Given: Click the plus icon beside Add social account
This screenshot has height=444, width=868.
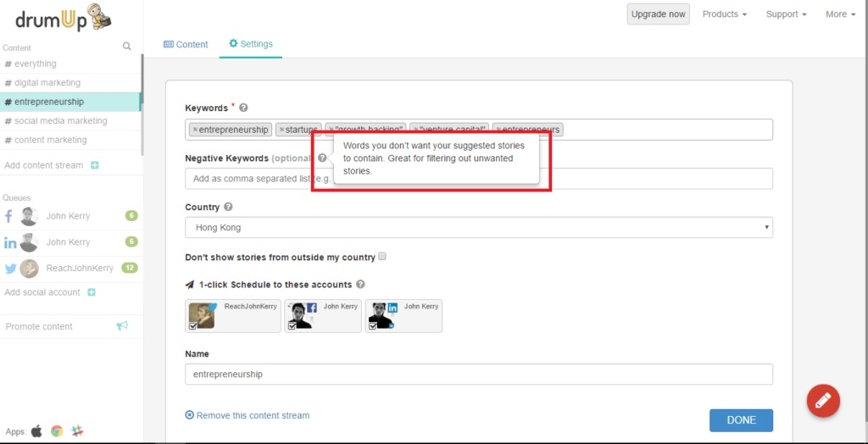Looking at the screenshot, I should click(92, 292).
